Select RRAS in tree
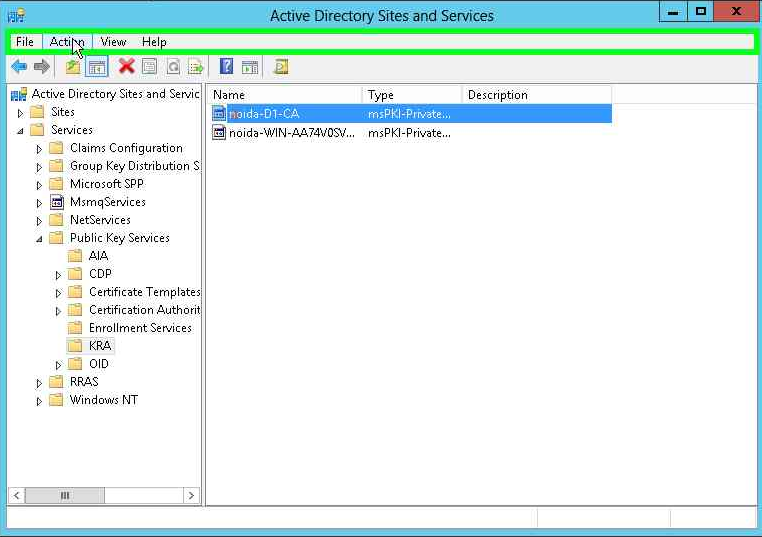Screen dimensions: 762x537 click(84, 381)
